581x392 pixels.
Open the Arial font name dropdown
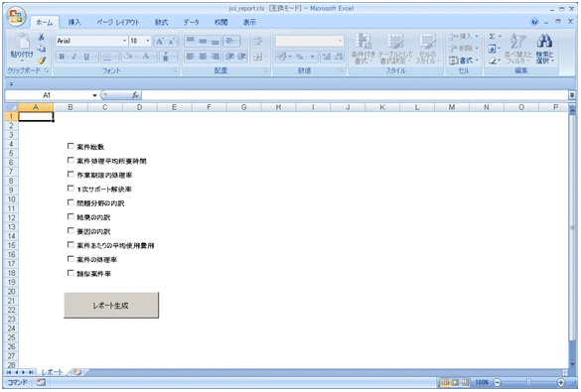(x=124, y=41)
